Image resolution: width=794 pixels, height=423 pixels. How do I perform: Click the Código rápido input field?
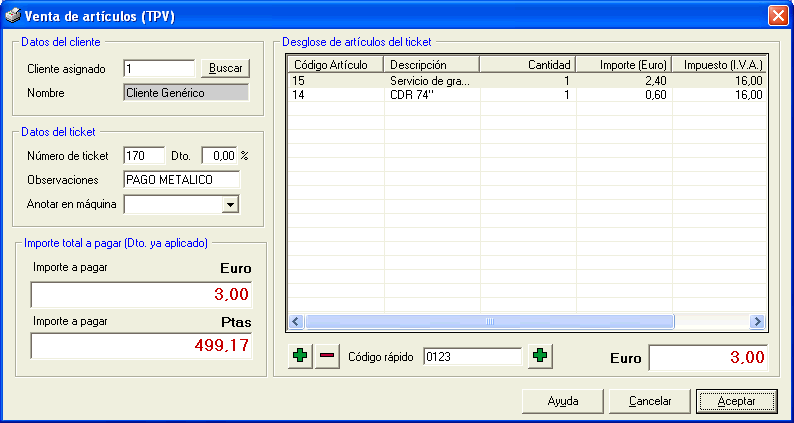click(472, 357)
